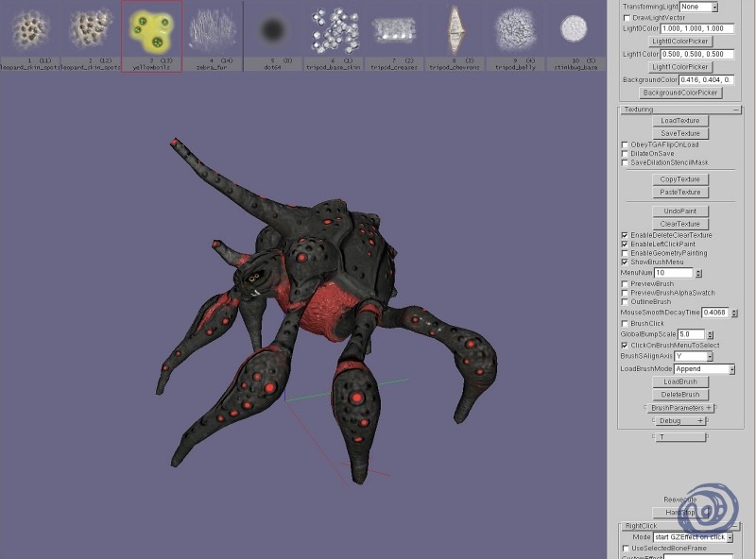Click the MenuNum input field
The width and height of the screenshot is (756, 559).
(674, 273)
